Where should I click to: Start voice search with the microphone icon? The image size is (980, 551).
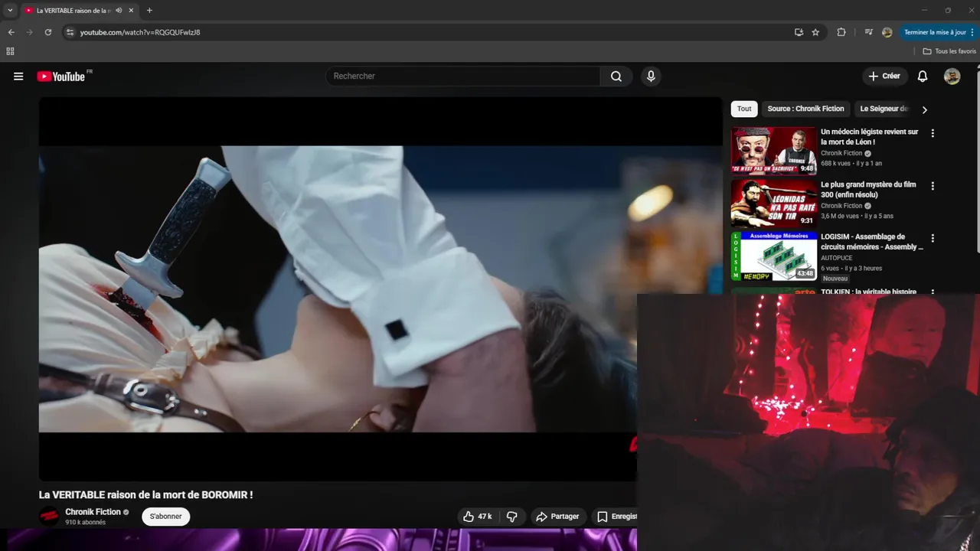651,77
